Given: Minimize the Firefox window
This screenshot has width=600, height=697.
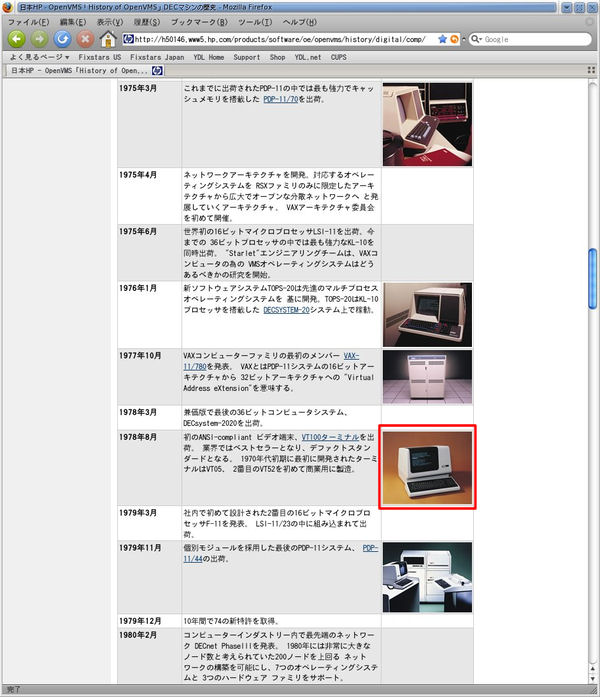Looking at the screenshot, I should [x=566, y=7].
